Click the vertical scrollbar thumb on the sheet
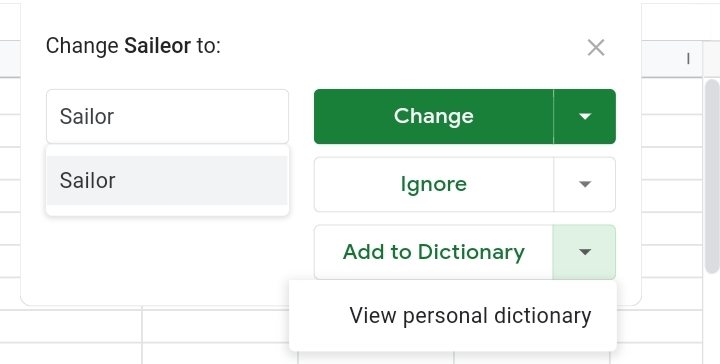Image resolution: width=720 pixels, height=364 pixels. coord(712,177)
